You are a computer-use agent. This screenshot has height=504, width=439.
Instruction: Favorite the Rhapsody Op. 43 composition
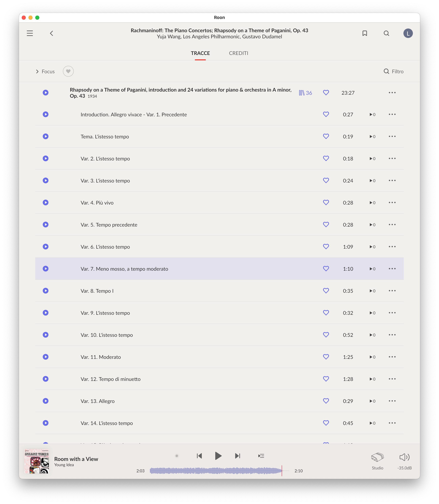pos(326,93)
